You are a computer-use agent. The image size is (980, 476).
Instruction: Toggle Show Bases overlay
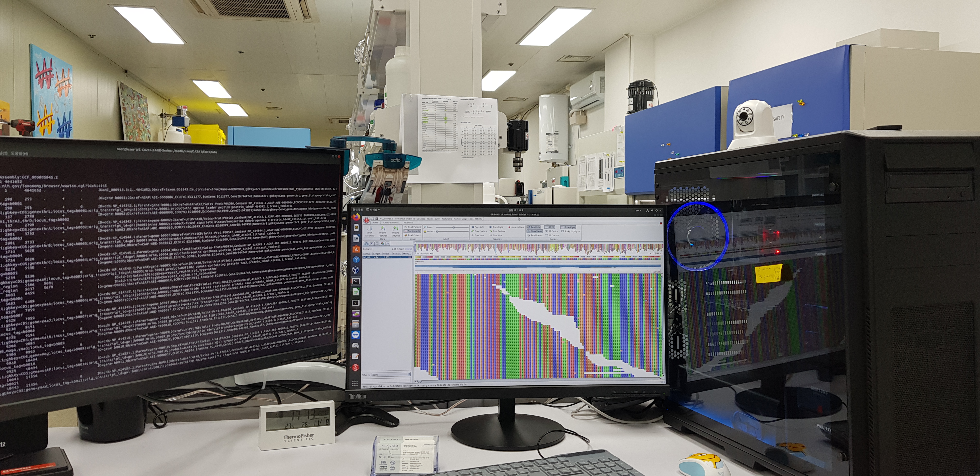point(535,231)
